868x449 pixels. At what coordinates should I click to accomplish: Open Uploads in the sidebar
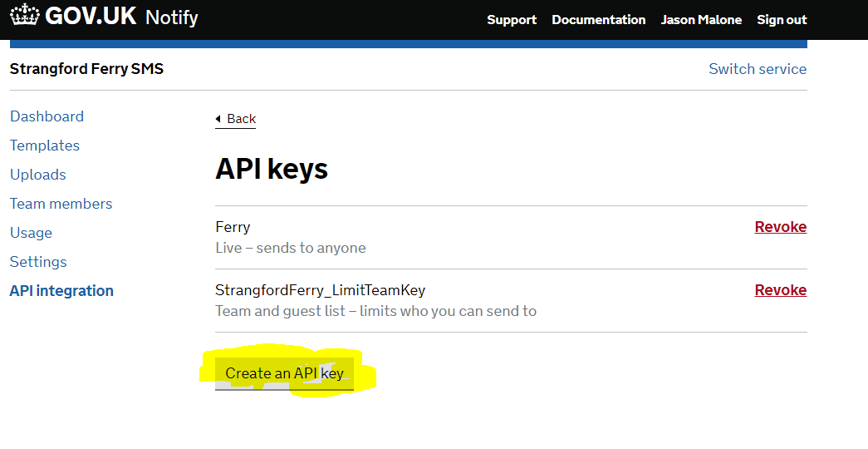38,175
